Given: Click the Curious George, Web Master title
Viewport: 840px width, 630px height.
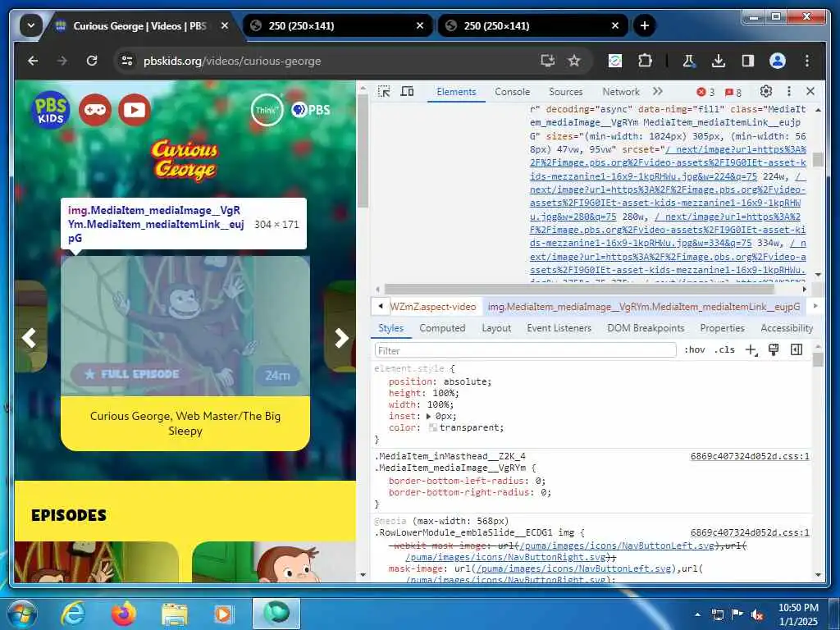Looking at the screenshot, I should point(185,423).
